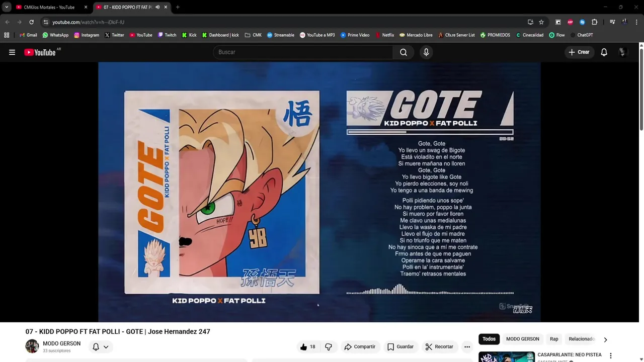Open MODO GERSON channel avatar
This screenshot has height=362, width=644.
[x=32, y=346]
